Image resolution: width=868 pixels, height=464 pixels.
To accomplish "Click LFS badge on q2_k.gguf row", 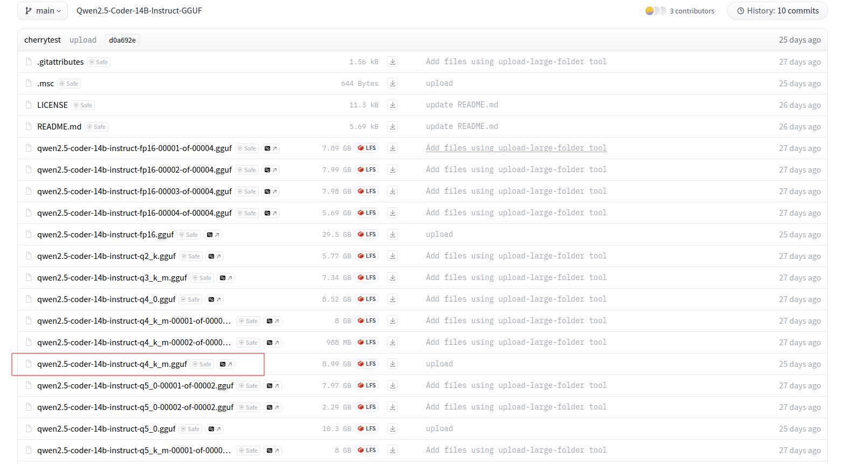I will [x=367, y=256].
